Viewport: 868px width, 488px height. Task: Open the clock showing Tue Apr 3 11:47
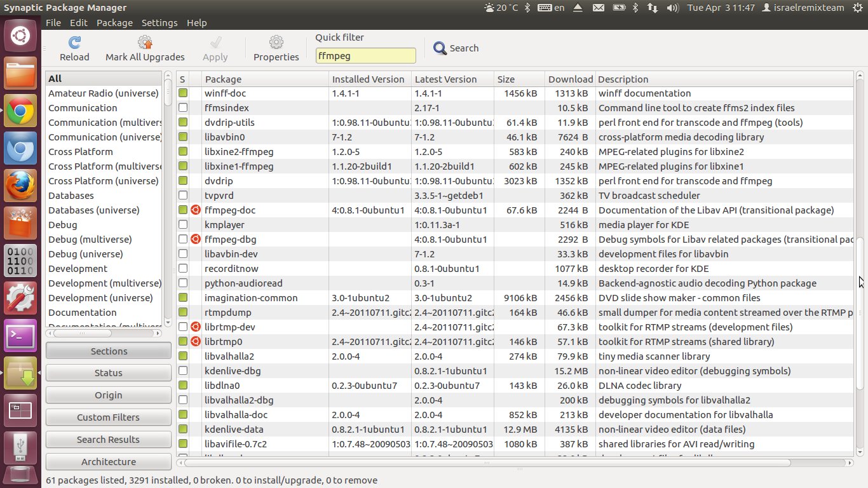[x=721, y=8]
